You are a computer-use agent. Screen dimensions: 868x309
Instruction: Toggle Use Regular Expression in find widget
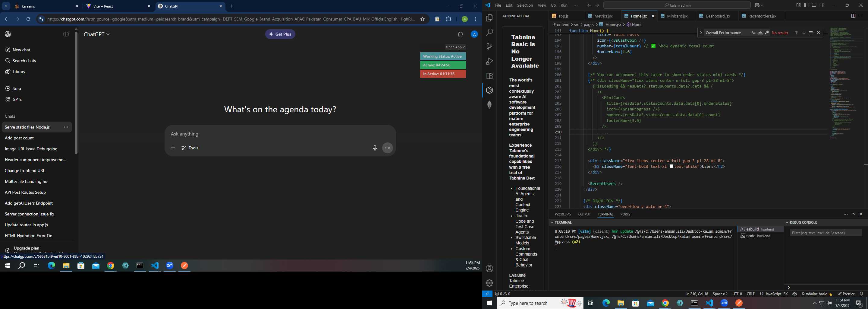tap(766, 33)
